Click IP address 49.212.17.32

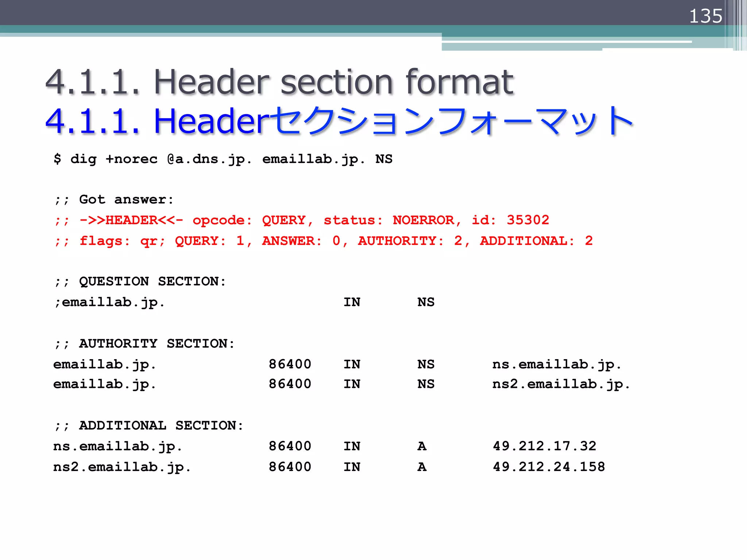click(545, 446)
